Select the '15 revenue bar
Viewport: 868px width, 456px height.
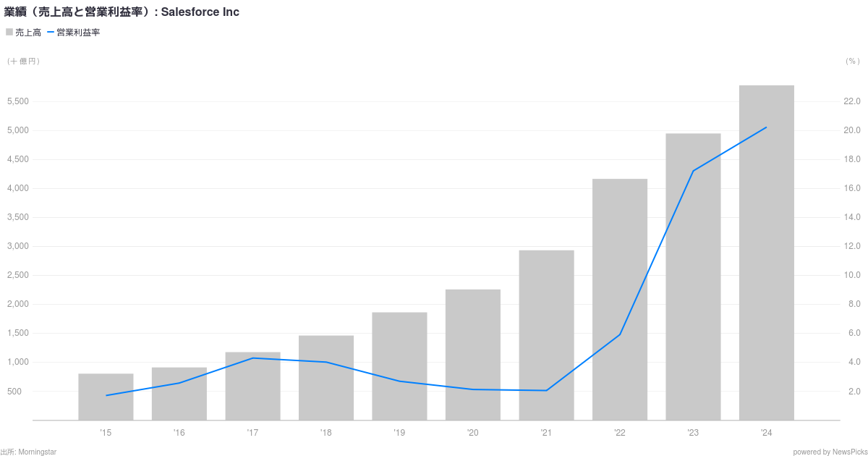tap(106, 397)
